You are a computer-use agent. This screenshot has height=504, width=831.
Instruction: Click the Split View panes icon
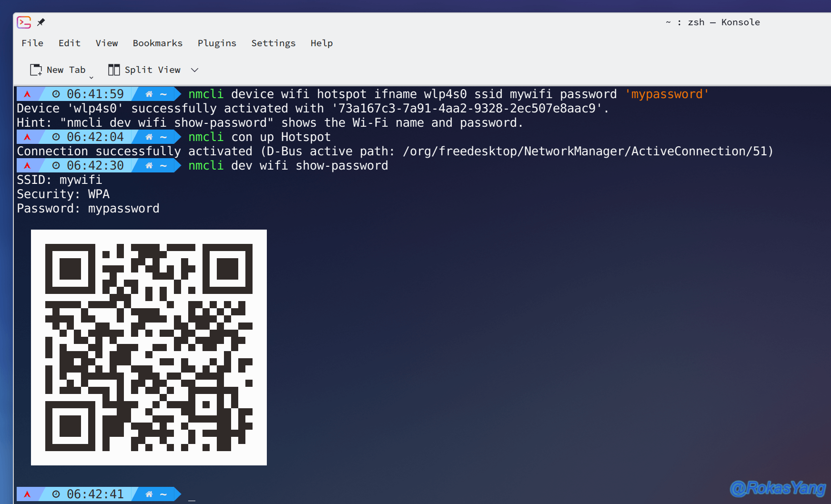(x=114, y=70)
